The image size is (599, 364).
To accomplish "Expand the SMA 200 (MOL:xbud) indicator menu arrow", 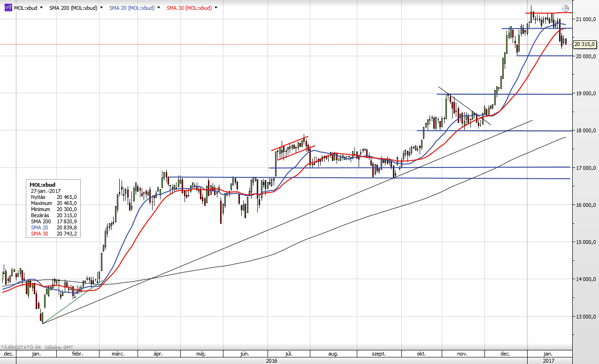I will click(101, 8).
